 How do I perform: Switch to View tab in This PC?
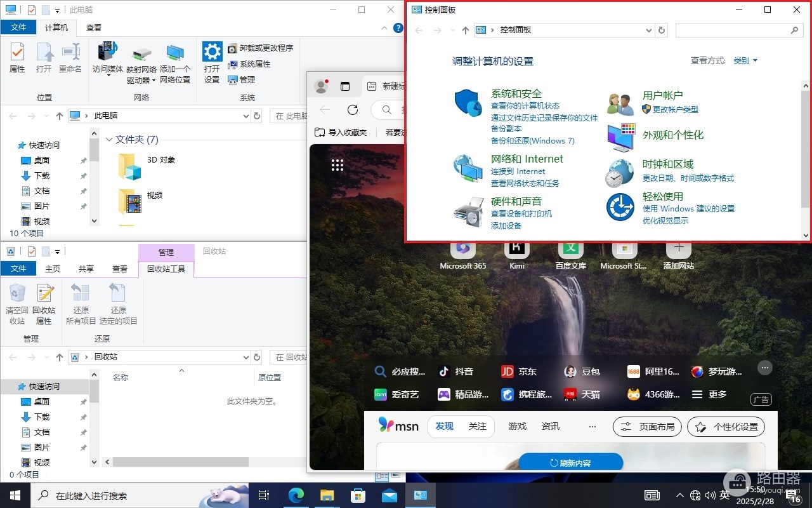(94, 27)
